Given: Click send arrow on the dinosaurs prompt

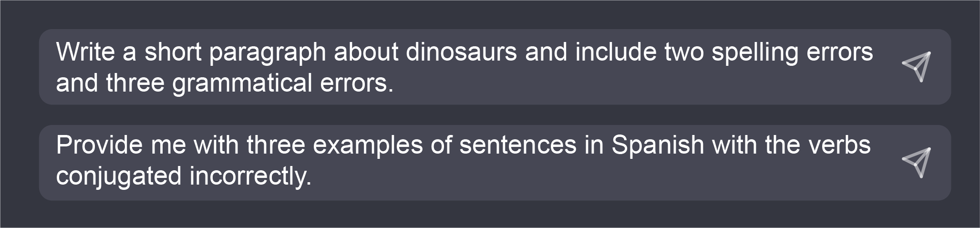Looking at the screenshot, I should (917, 67).
